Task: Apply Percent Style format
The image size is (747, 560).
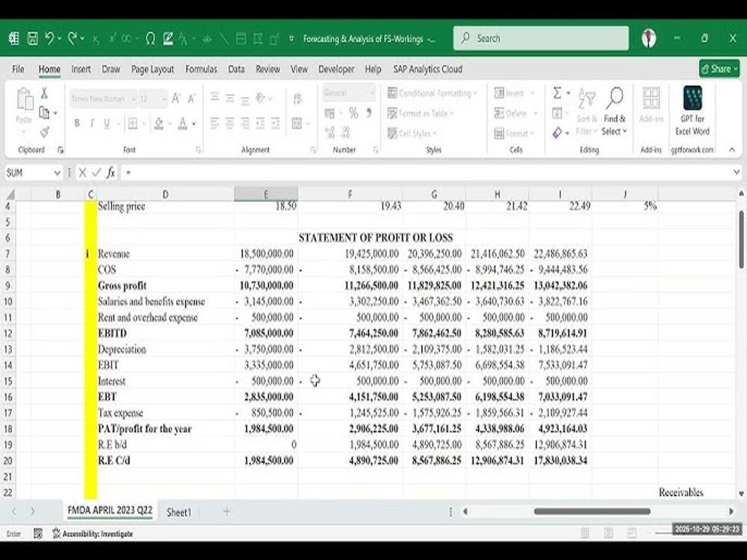Action: (x=353, y=113)
